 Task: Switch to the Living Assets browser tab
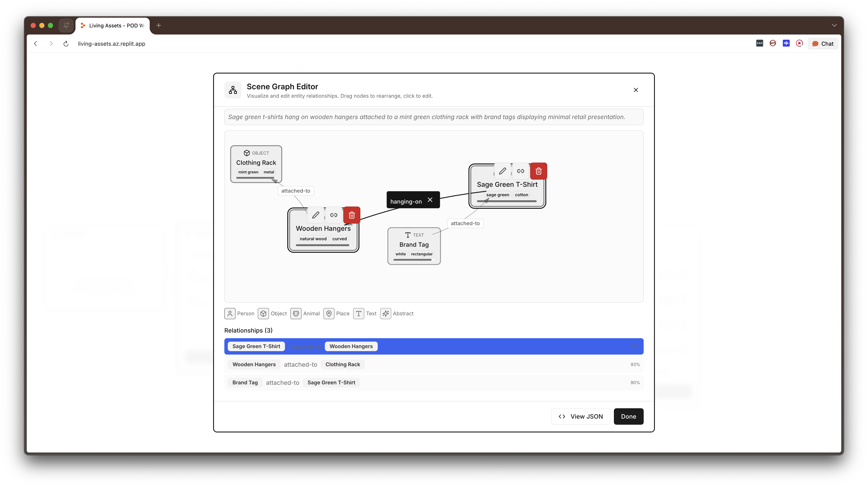click(x=113, y=26)
